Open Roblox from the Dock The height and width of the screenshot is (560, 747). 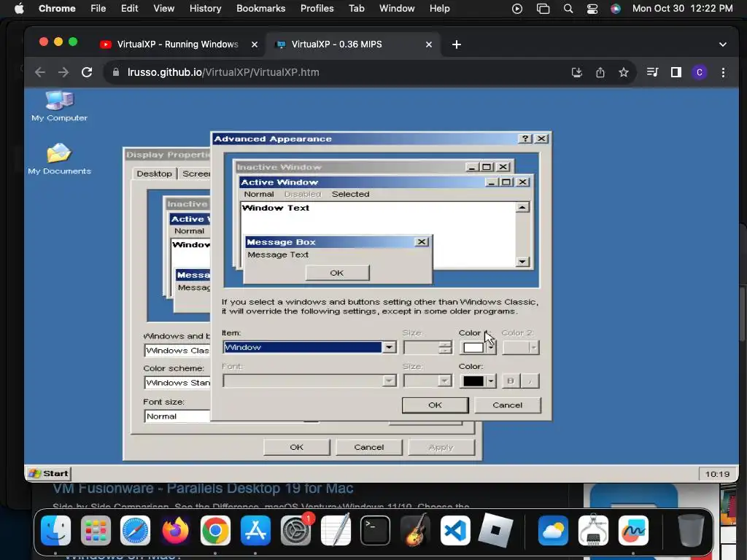pyautogui.click(x=495, y=530)
